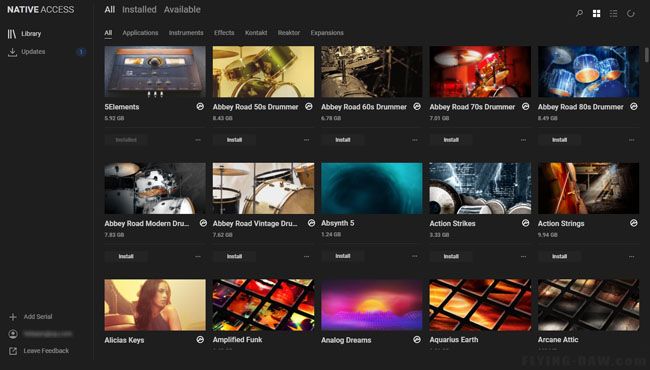Click the Kontakt icon beside 5Elements
Screen dimensions: 650x370
[200, 106]
